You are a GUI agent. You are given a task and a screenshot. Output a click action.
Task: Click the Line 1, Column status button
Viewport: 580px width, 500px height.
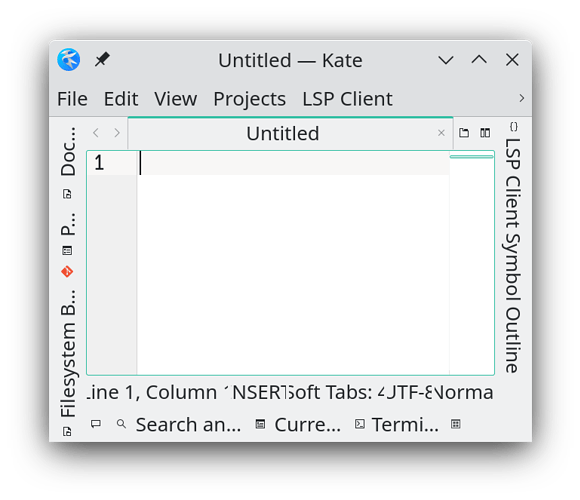[x=156, y=392]
